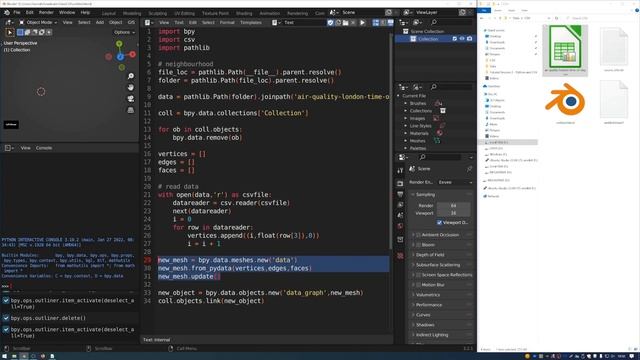Viewport: 640px width, 360px height.
Task: Toggle first info log entry checkbox item_activate
Action: [x=6, y=300]
